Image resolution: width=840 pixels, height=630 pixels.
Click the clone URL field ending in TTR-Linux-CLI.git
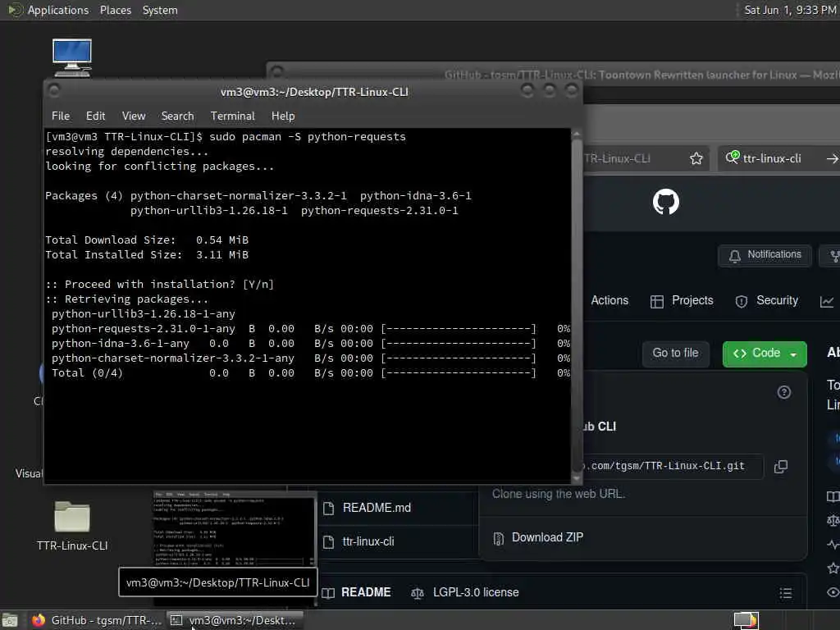(x=673, y=467)
